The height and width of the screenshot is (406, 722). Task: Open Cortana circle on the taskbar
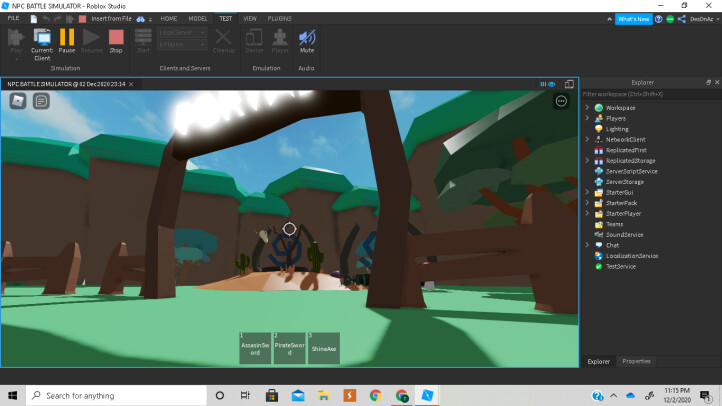220,395
